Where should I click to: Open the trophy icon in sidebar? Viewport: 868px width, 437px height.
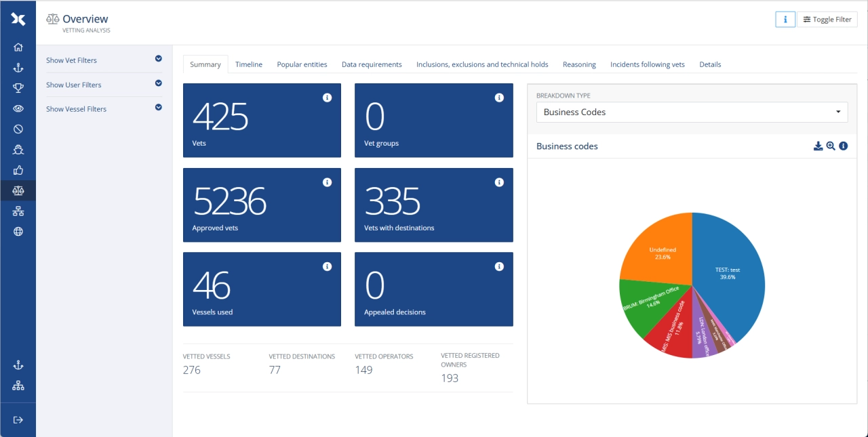[18, 88]
